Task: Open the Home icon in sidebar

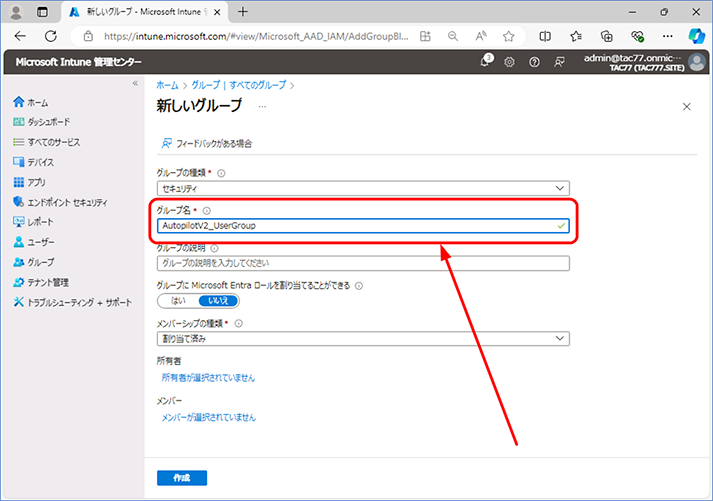Action: (19, 102)
